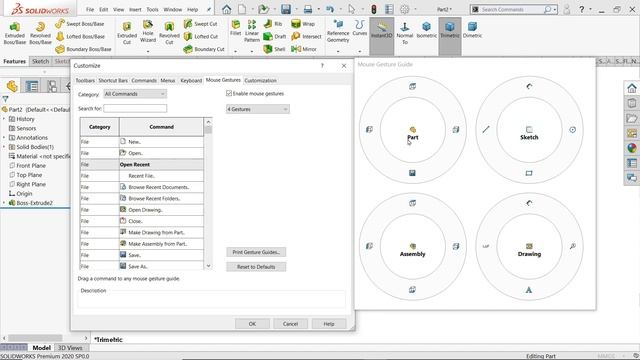Expand the Solid Bodies(1) tree node
The width and height of the screenshot is (640, 360).
click(x=4, y=147)
